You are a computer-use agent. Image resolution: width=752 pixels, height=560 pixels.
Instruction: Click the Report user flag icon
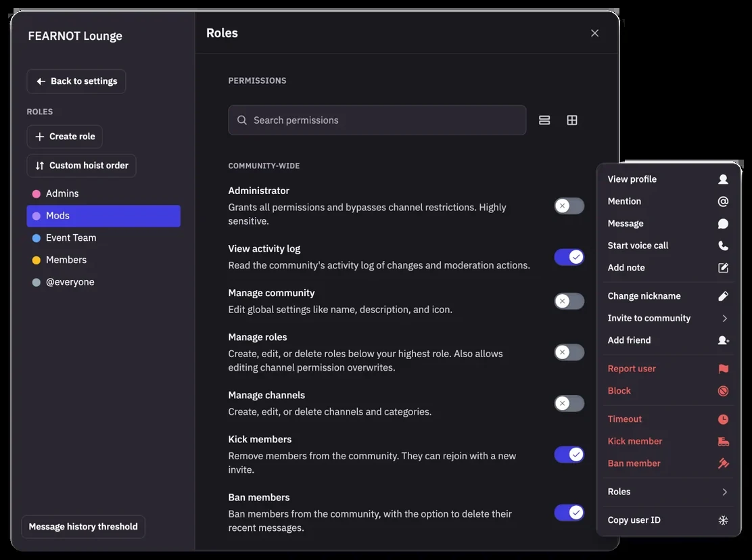(723, 368)
